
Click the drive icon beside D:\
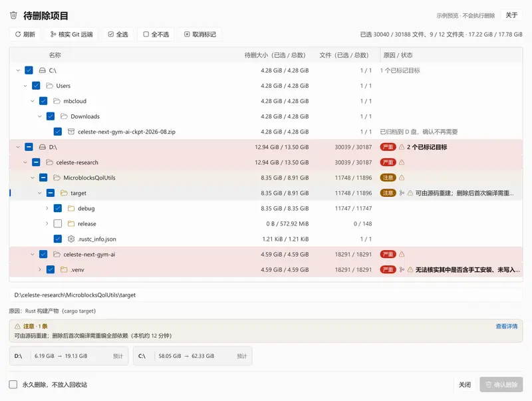pyautogui.click(x=42, y=147)
